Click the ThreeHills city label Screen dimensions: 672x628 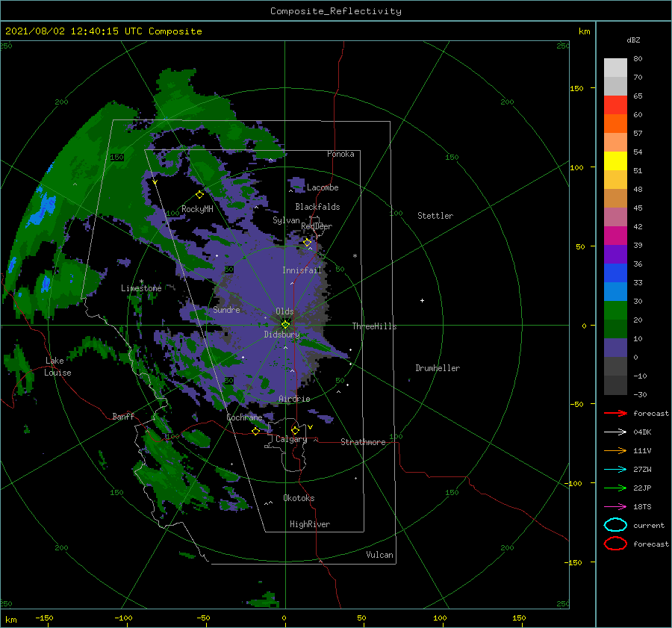pyautogui.click(x=375, y=326)
